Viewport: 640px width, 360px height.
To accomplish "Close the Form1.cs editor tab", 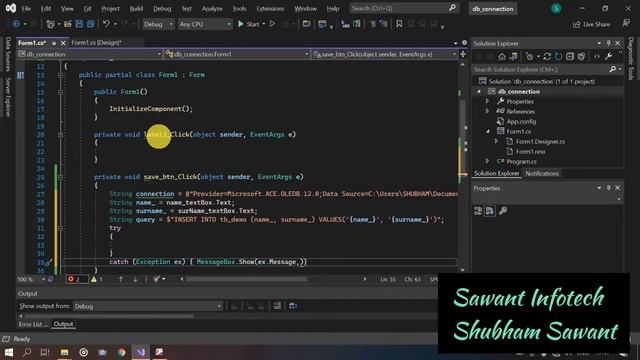I will [x=63, y=43].
